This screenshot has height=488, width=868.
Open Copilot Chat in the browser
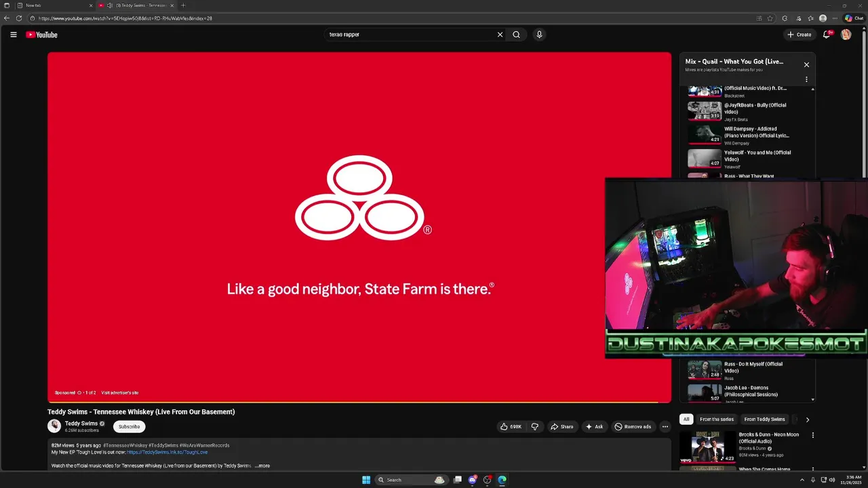[854, 18]
